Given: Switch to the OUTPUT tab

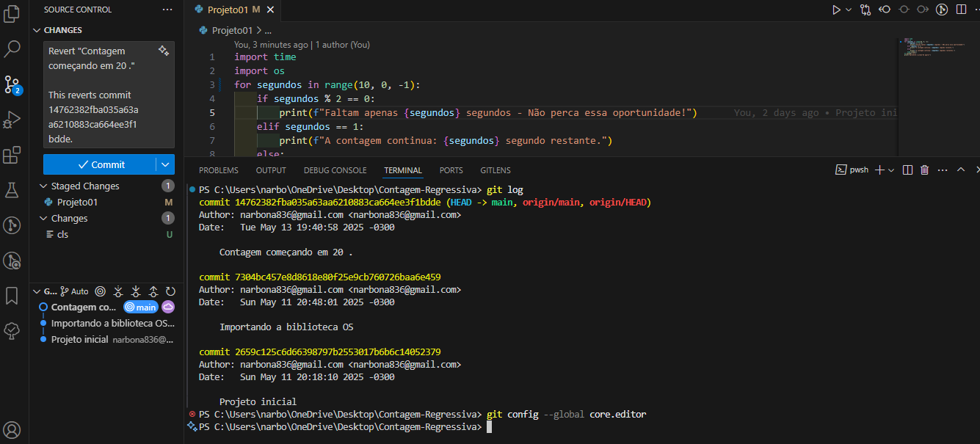Looking at the screenshot, I should click(271, 170).
